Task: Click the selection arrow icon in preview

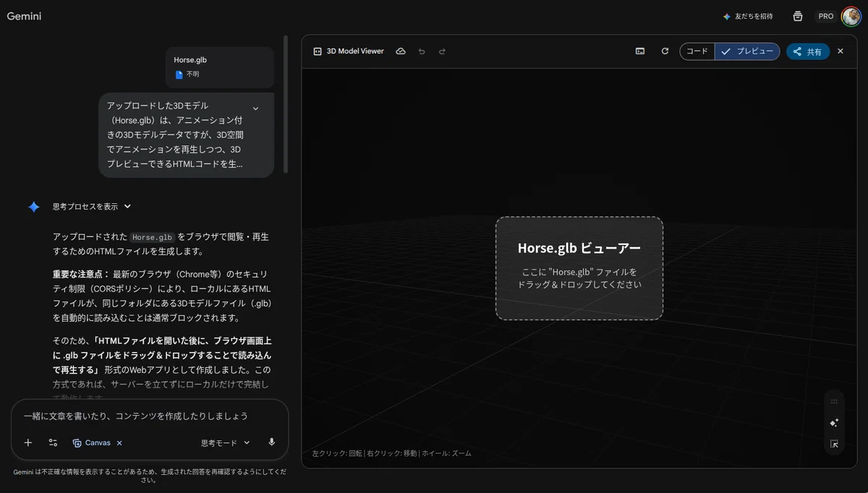Action: 834,444
